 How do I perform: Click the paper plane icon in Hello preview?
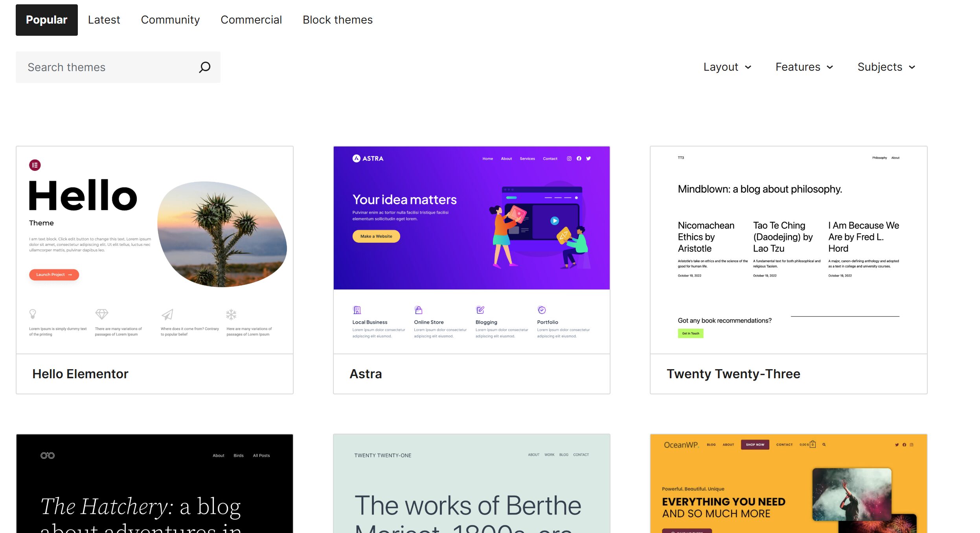click(x=167, y=314)
